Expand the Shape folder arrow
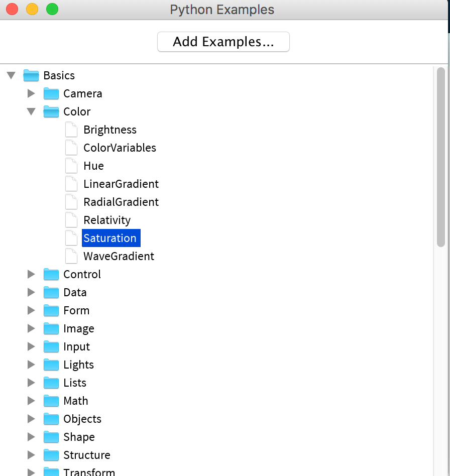The height and width of the screenshot is (476, 450). [x=31, y=437]
